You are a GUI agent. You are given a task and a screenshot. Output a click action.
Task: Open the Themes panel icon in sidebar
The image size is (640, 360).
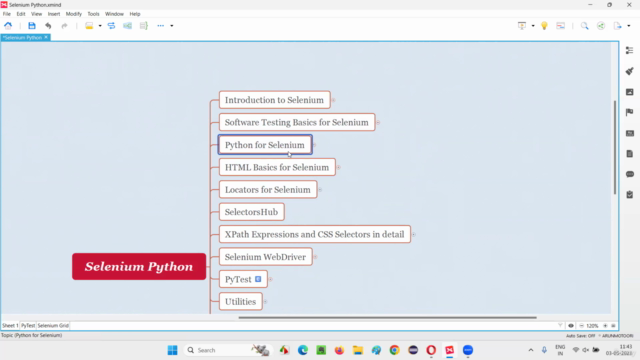tap(629, 133)
